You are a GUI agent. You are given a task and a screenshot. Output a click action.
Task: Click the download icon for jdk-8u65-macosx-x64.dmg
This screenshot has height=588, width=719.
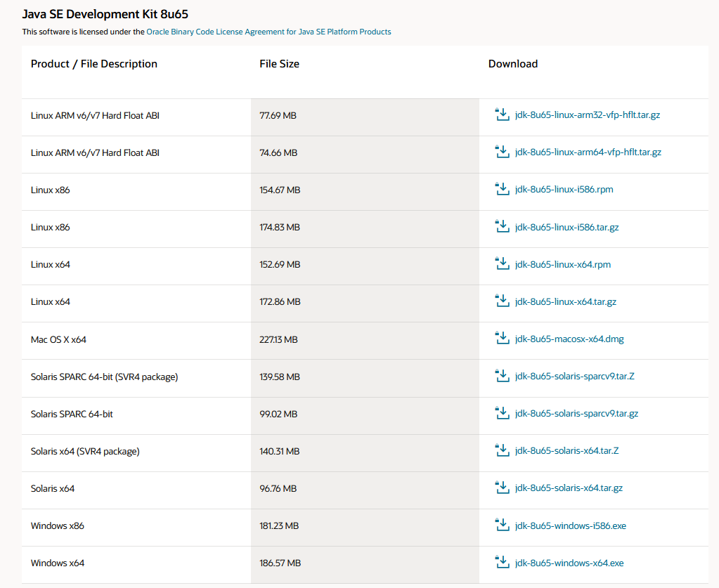pos(502,338)
